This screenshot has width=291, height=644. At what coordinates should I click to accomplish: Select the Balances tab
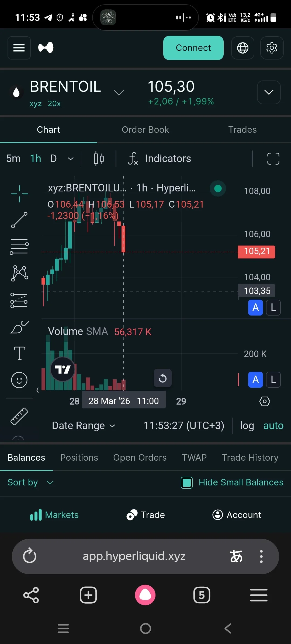coord(26,457)
